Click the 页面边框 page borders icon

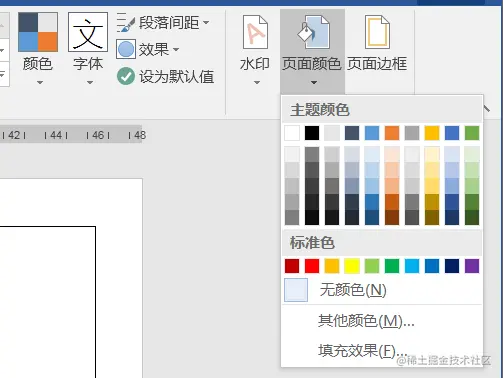click(x=377, y=32)
